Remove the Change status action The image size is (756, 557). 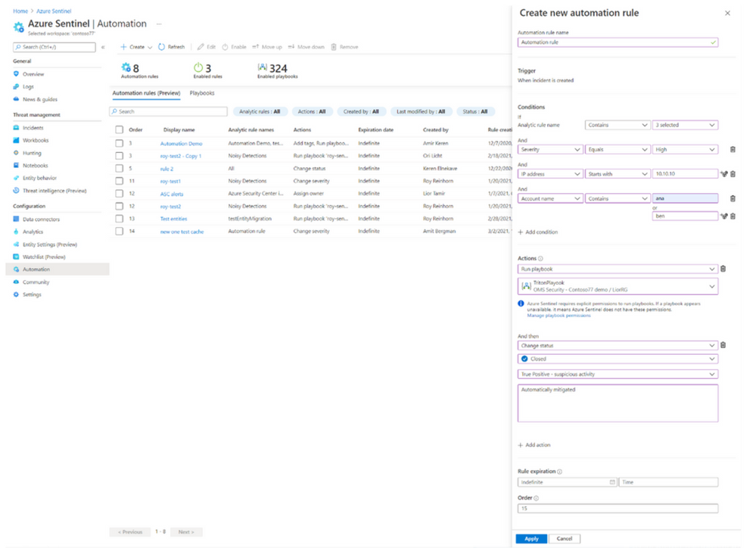[x=723, y=345]
